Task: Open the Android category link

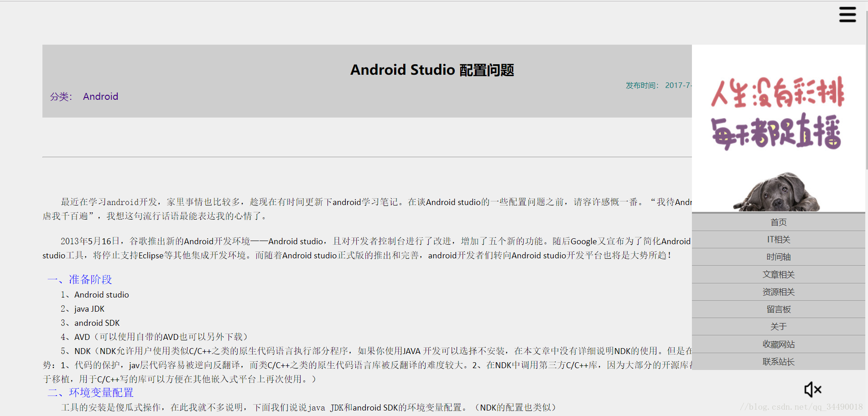Action: [x=100, y=97]
